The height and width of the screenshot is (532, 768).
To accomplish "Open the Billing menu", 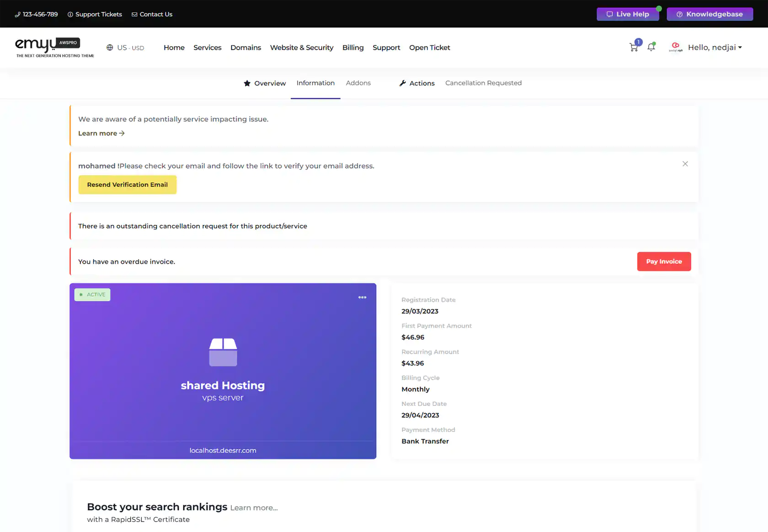I will click(353, 48).
